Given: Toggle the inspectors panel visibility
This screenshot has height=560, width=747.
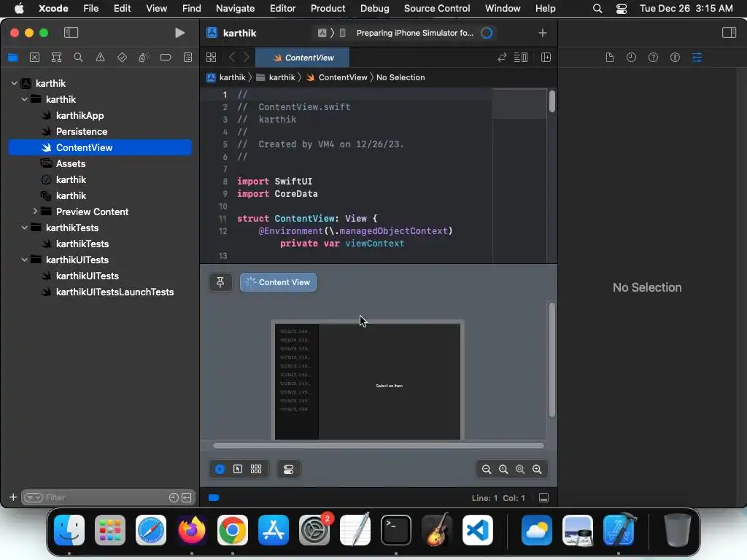Looking at the screenshot, I should pyautogui.click(x=729, y=32).
